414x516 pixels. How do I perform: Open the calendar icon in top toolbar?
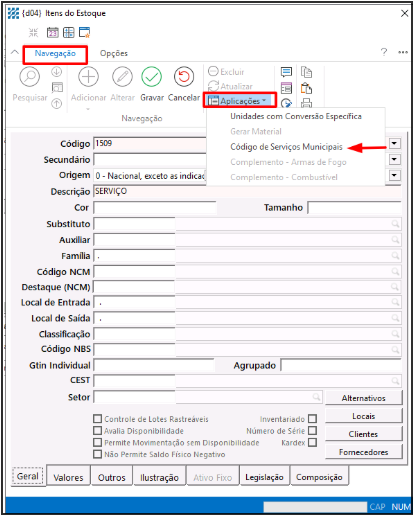[53, 33]
